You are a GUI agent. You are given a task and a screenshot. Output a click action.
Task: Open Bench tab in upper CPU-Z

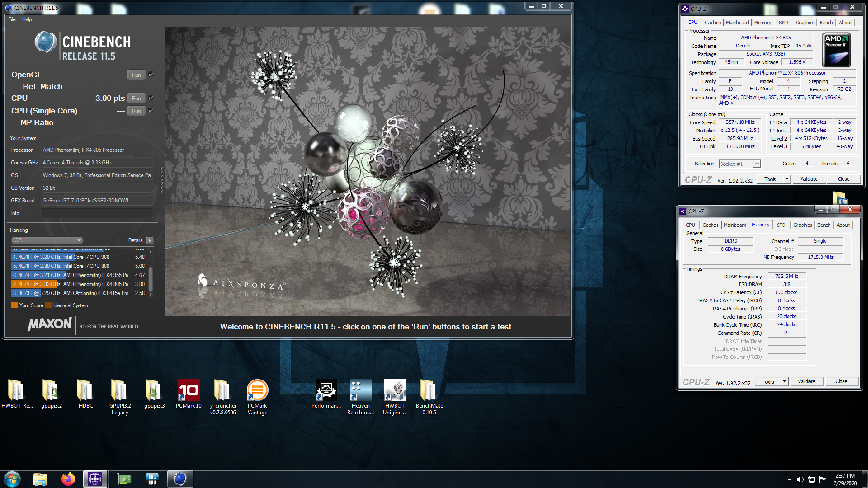(826, 23)
